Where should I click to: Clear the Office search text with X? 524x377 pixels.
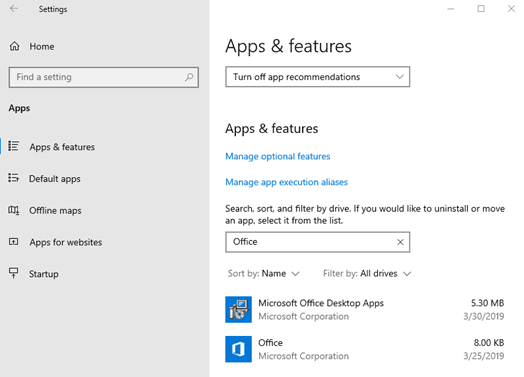[x=400, y=242]
